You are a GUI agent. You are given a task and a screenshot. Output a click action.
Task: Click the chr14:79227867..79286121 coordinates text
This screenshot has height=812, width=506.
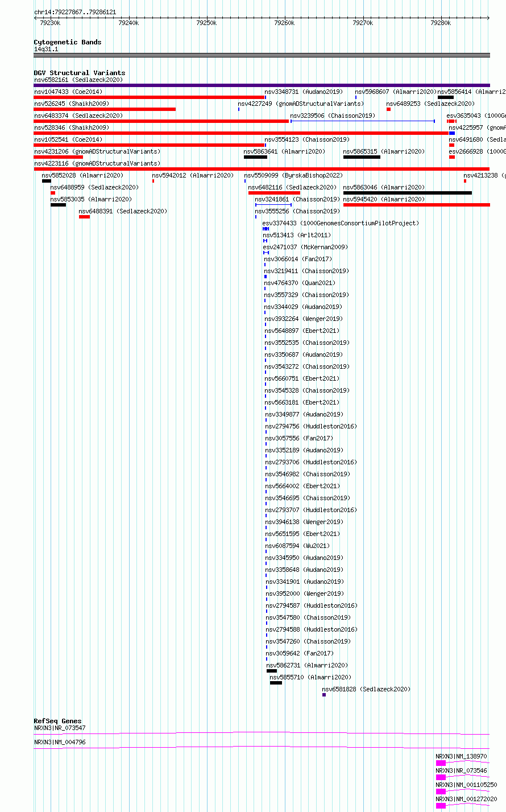click(75, 12)
